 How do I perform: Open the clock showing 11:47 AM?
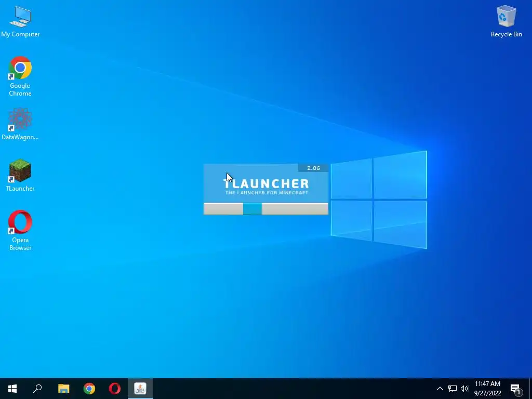click(487, 389)
